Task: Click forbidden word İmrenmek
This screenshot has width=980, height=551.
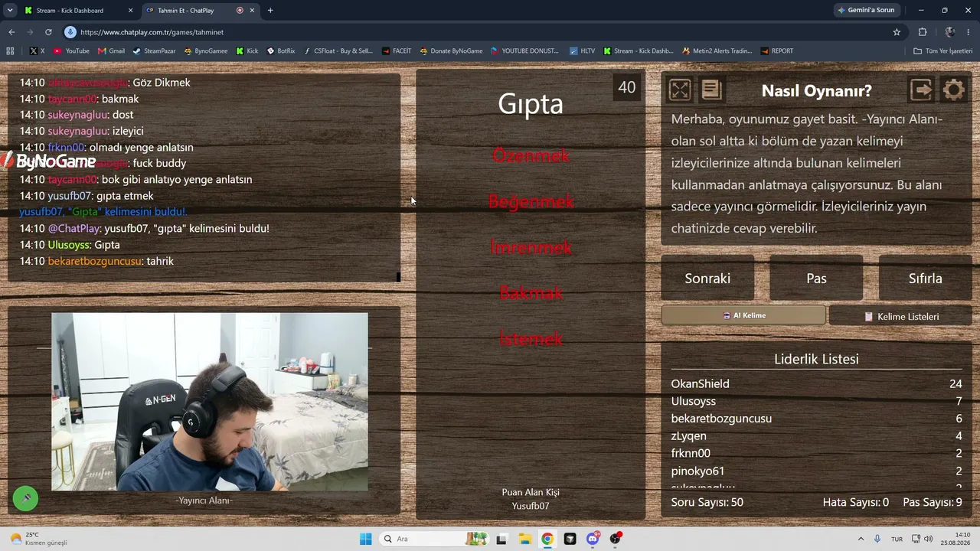Action: coord(531,247)
